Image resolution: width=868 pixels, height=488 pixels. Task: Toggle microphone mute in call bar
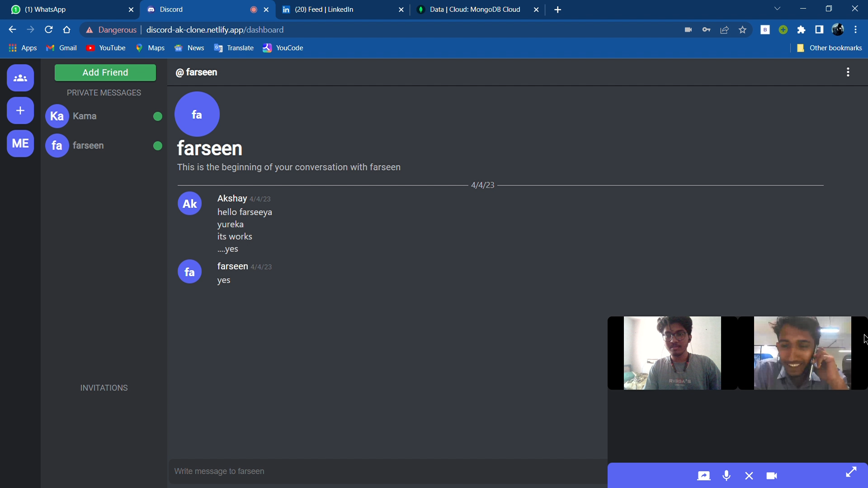[x=726, y=475]
